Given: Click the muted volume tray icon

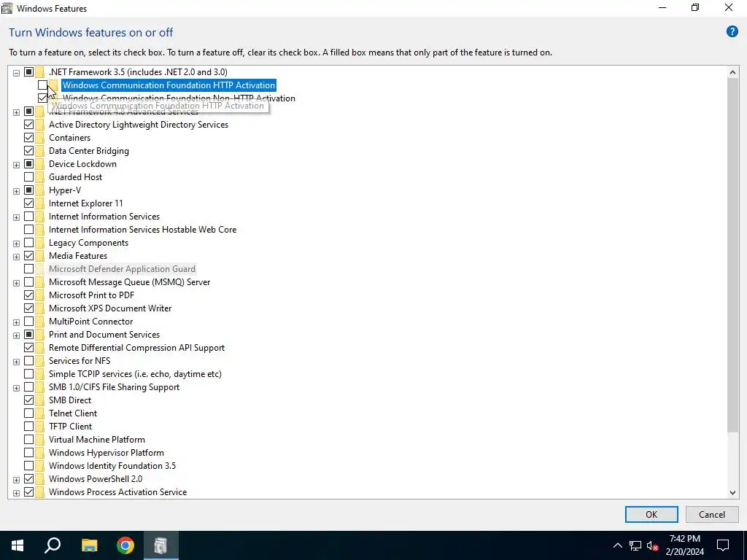Looking at the screenshot, I should [653, 545].
